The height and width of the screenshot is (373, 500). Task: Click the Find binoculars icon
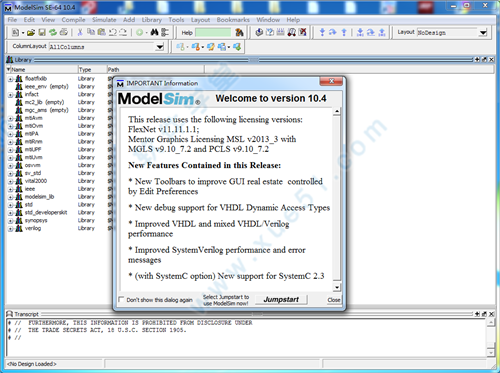(154, 32)
